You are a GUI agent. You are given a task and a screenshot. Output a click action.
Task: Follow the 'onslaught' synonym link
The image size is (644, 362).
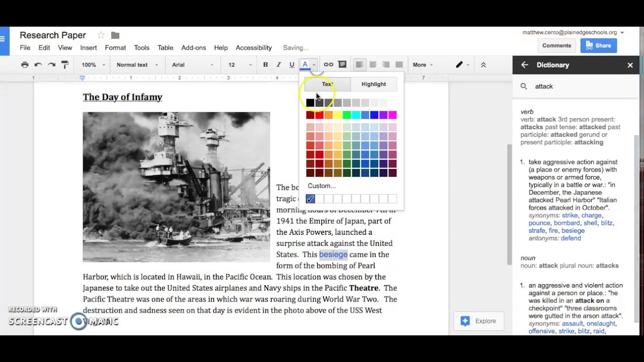point(601,324)
